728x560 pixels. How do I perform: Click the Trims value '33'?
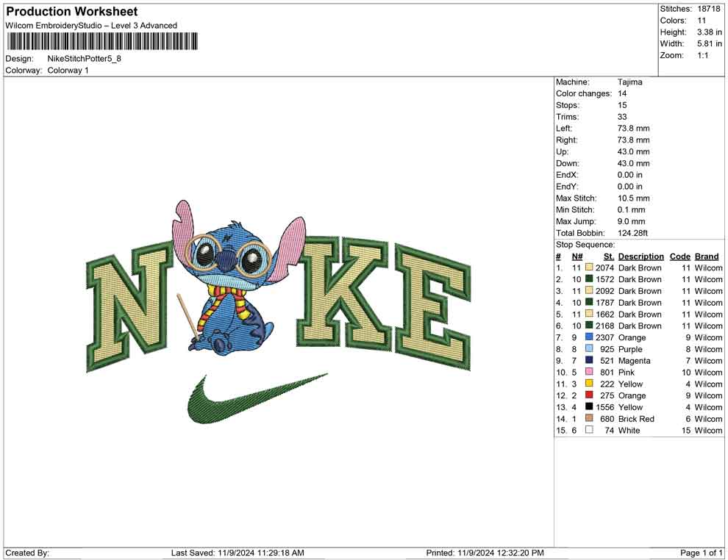pyautogui.click(x=621, y=117)
